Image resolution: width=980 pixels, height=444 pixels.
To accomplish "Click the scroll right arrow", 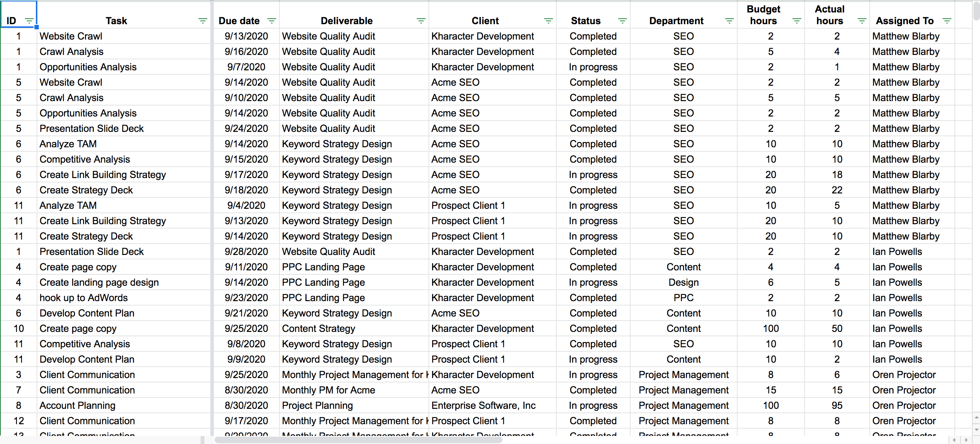I will point(966,440).
